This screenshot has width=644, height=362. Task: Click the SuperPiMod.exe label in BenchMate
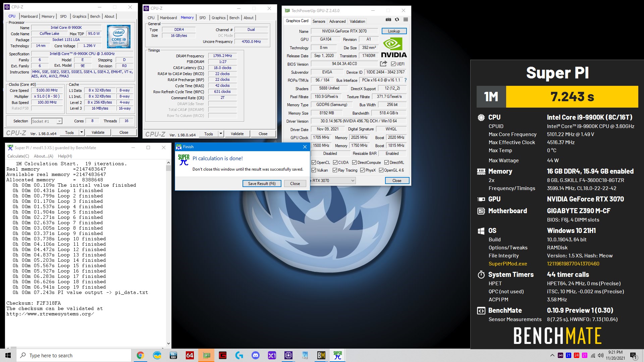507,264
